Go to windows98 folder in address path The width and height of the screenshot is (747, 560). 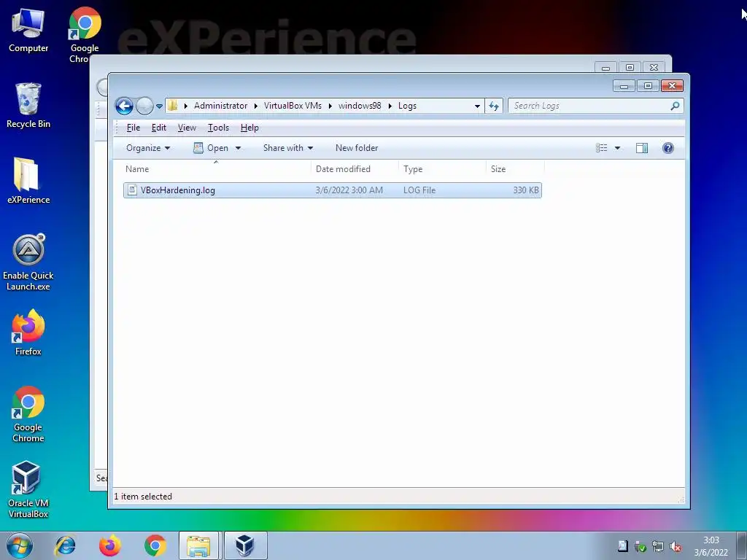point(360,106)
